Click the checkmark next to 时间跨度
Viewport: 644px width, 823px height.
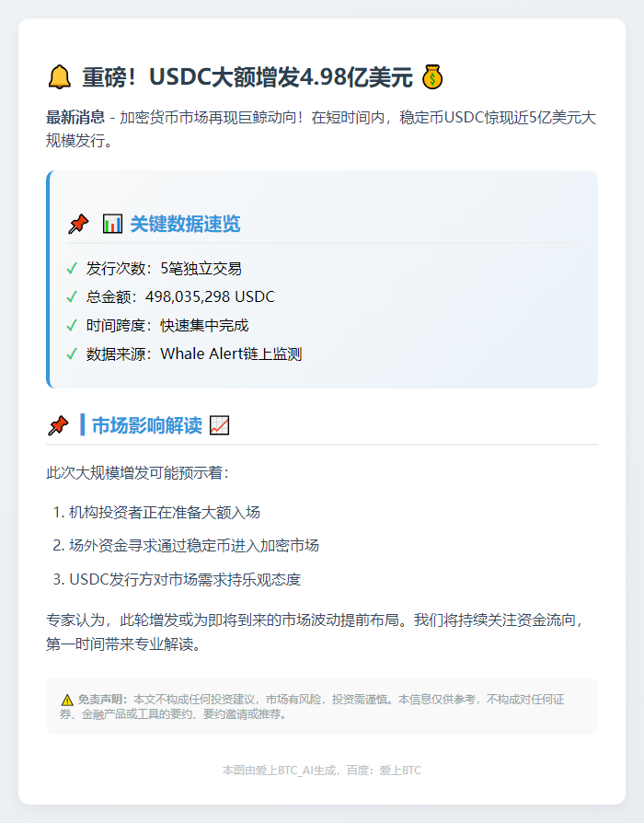click(72, 325)
